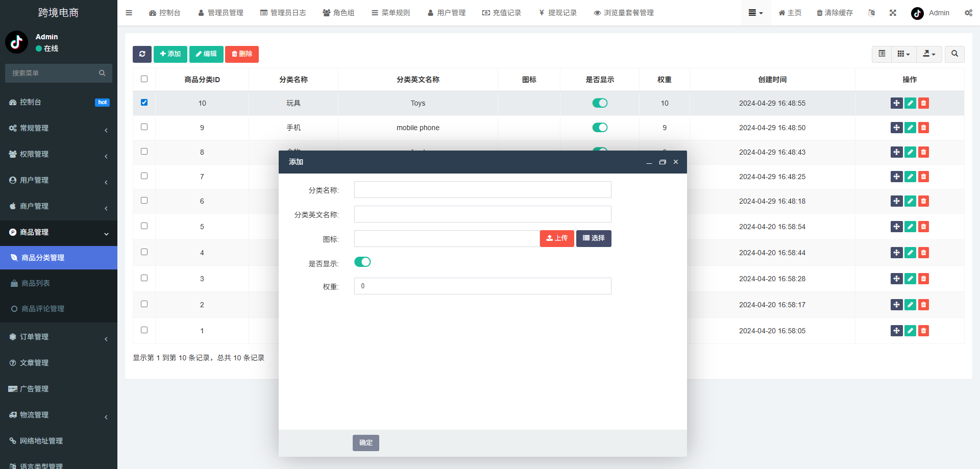Open 充值记录 from the top navigation
This screenshot has width=980, height=469.
[x=502, y=12]
